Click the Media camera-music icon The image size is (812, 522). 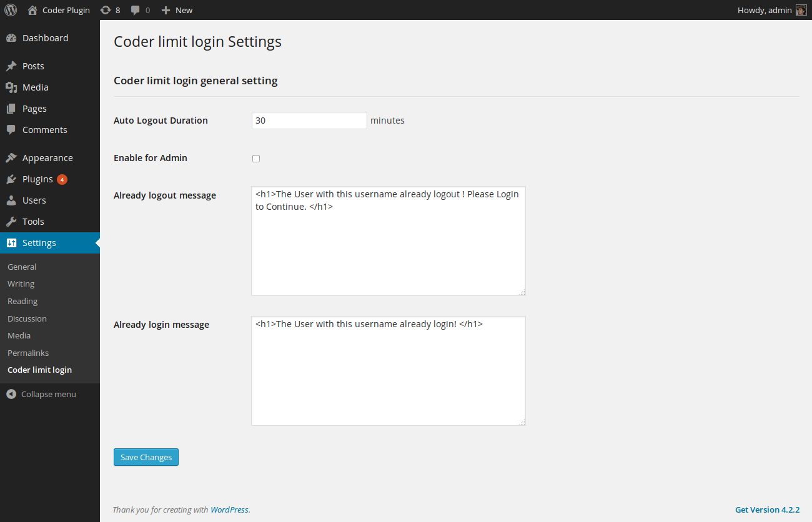(11, 87)
